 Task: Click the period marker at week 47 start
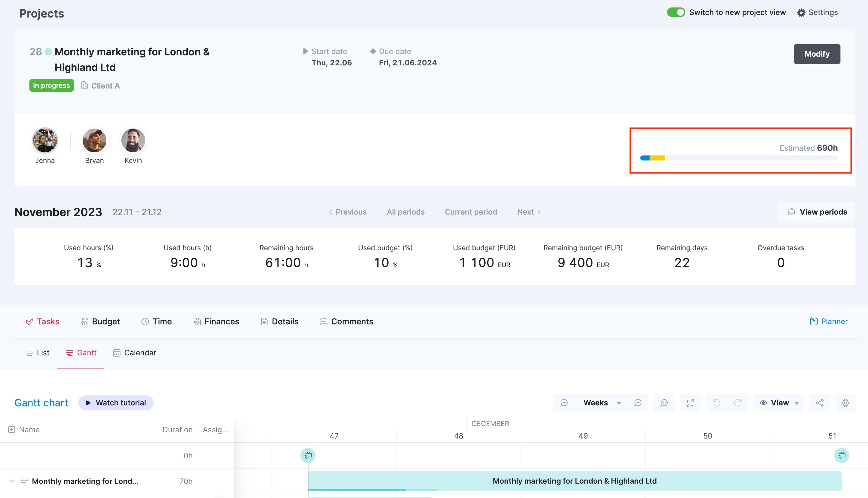308,455
